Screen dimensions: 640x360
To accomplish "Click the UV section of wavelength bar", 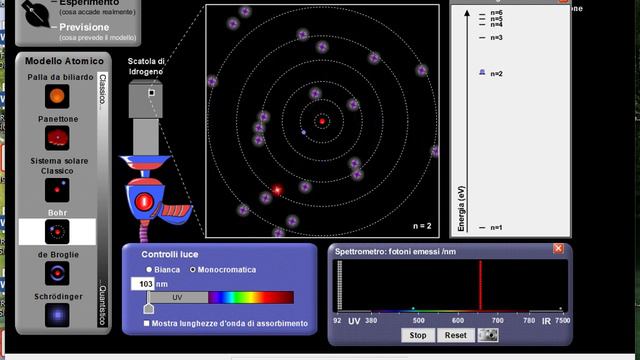I will click(x=177, y=298).
